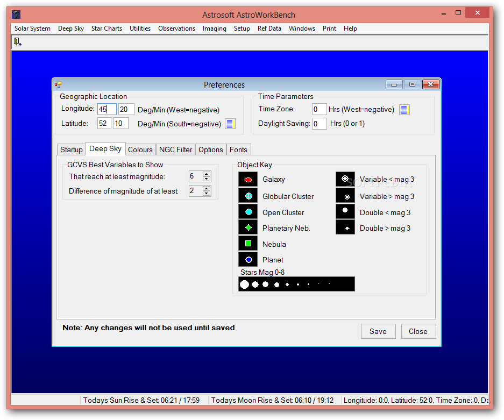This screenshot has height=420, width=504.
Task: Click the Longitude/Latitude status bar entry
Action: (415, 401)
